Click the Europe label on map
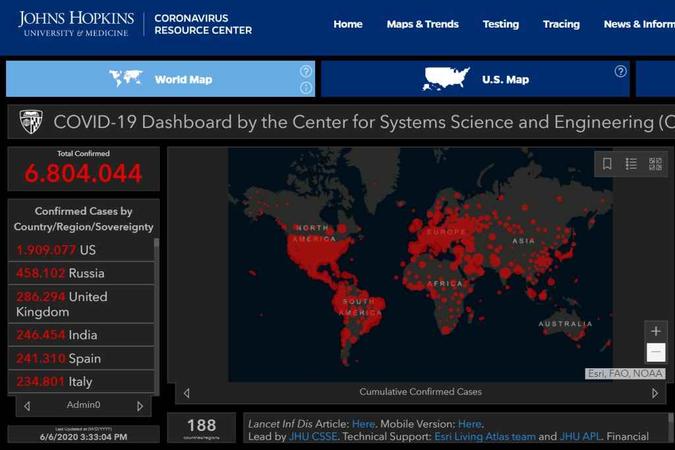The image size is (675, 450). (446, 232)
